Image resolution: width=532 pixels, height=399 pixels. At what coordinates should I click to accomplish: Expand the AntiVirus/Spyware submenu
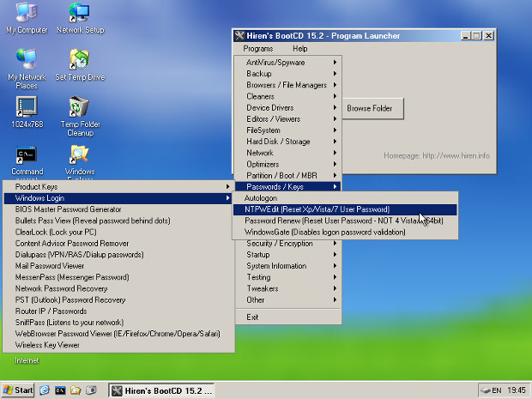click(x=288, y=63)
